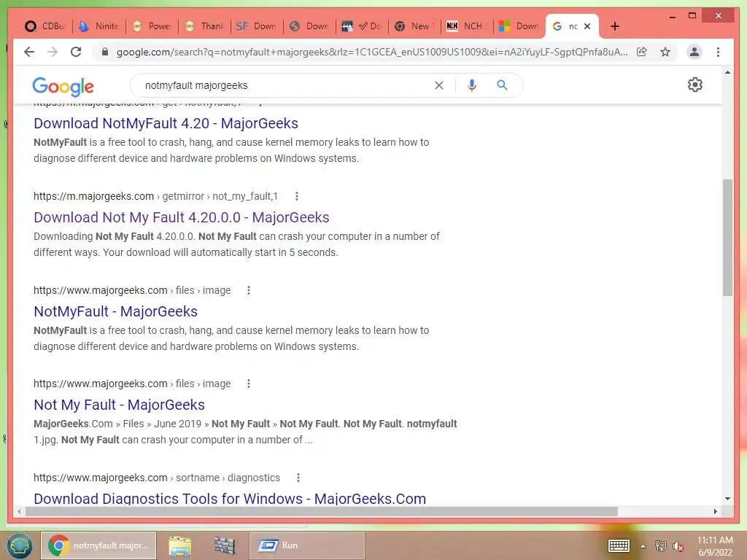Bookmark this page with the star icon

[x=665, y=52]
